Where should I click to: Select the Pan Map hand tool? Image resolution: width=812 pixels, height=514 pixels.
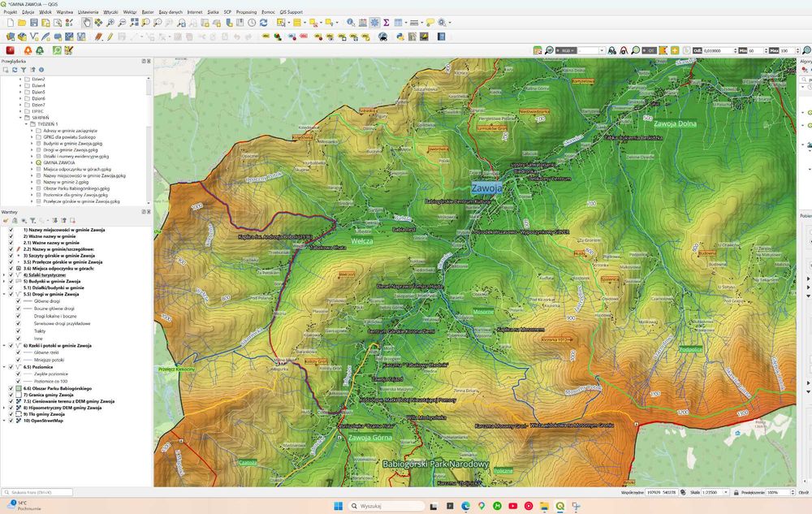87,23
